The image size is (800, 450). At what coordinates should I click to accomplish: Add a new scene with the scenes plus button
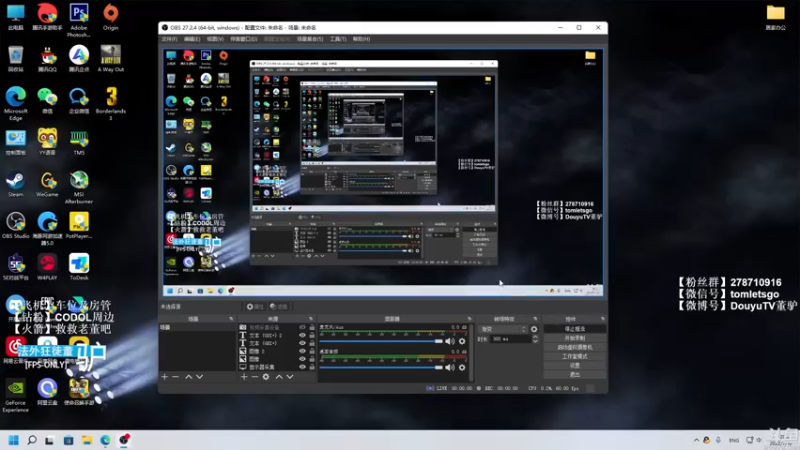164,377
